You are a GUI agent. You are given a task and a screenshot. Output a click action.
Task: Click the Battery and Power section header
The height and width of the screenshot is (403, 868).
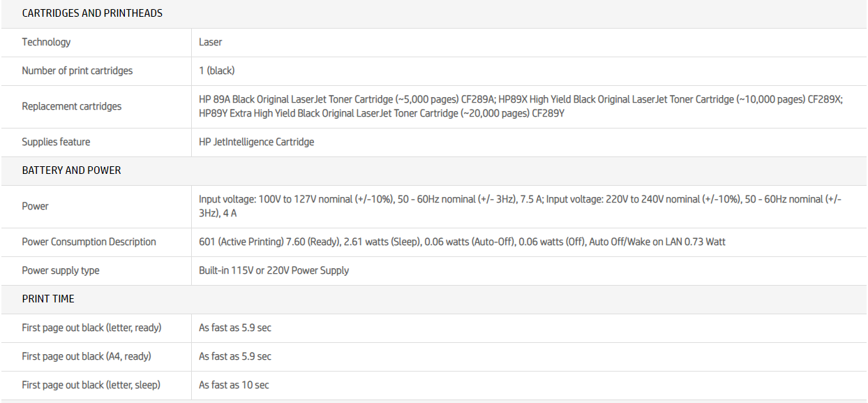coord(71,170)
